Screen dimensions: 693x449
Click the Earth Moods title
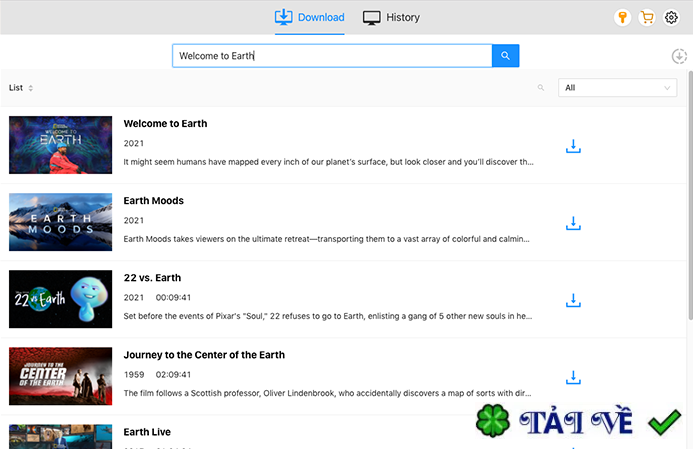[x=153, y=200]
